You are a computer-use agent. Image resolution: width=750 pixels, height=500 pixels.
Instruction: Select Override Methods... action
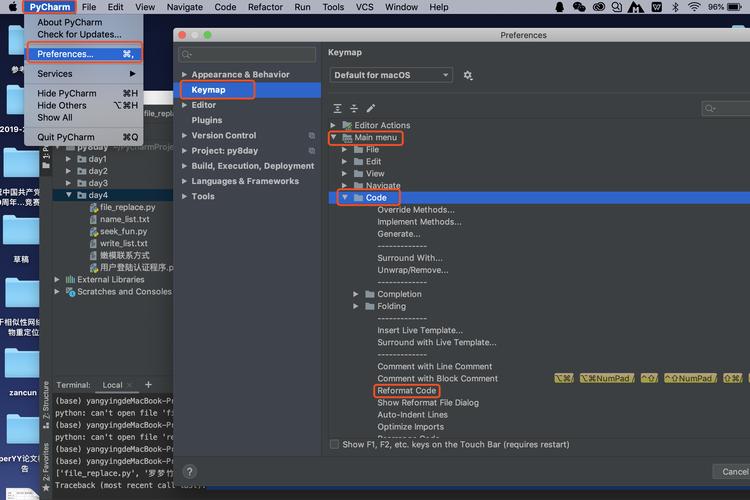(x=416, y=210)
